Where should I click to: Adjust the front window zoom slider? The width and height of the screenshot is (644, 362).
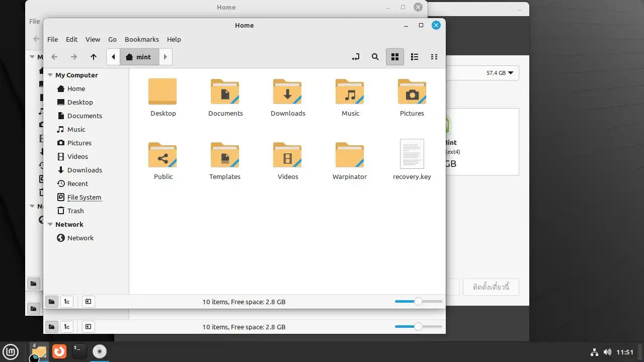pyautogui.click(x=418, y=302)
